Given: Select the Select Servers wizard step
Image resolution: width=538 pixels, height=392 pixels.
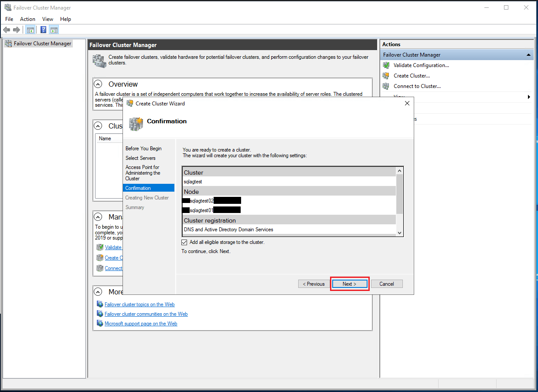Looking at the screenshot, I should tap(140, 158).
